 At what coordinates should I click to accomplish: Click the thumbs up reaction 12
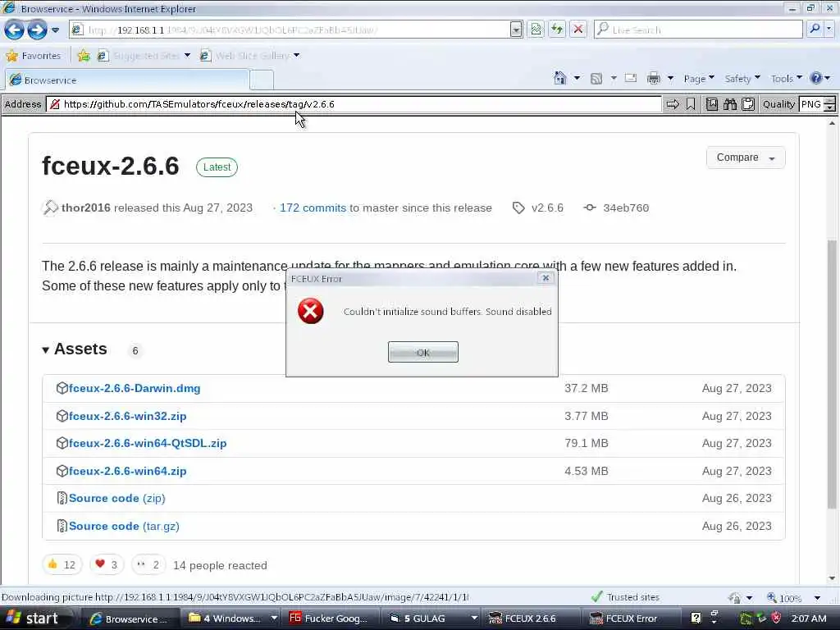[x=62, y=564]
